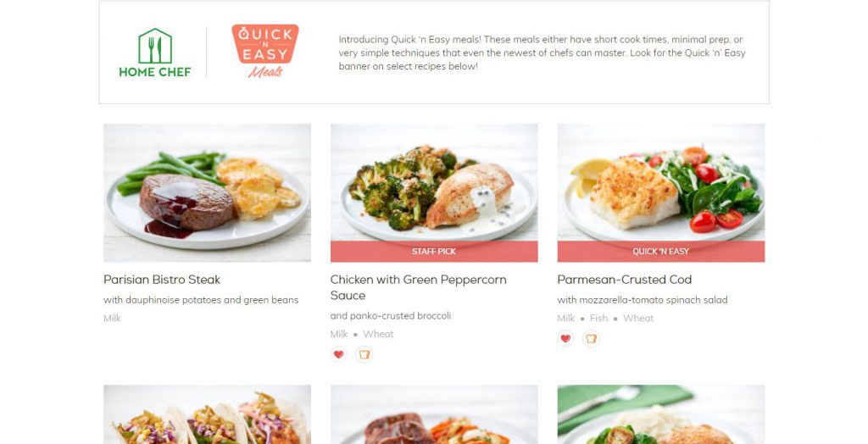This screenshot has width=868, height=444.
Task: Open the Parisian Bistro Steak photo
Action: [x=207, y=192]
